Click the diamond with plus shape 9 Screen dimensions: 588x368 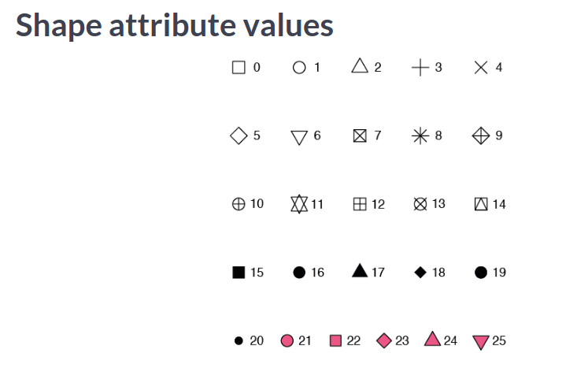481,136
